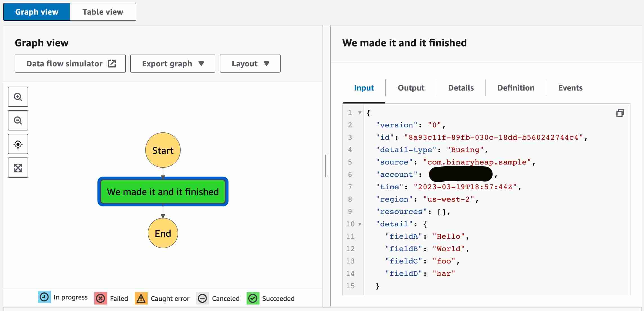Screen dimensions: 644x311
Task: Switch to Table view
Action: point(103,12)
